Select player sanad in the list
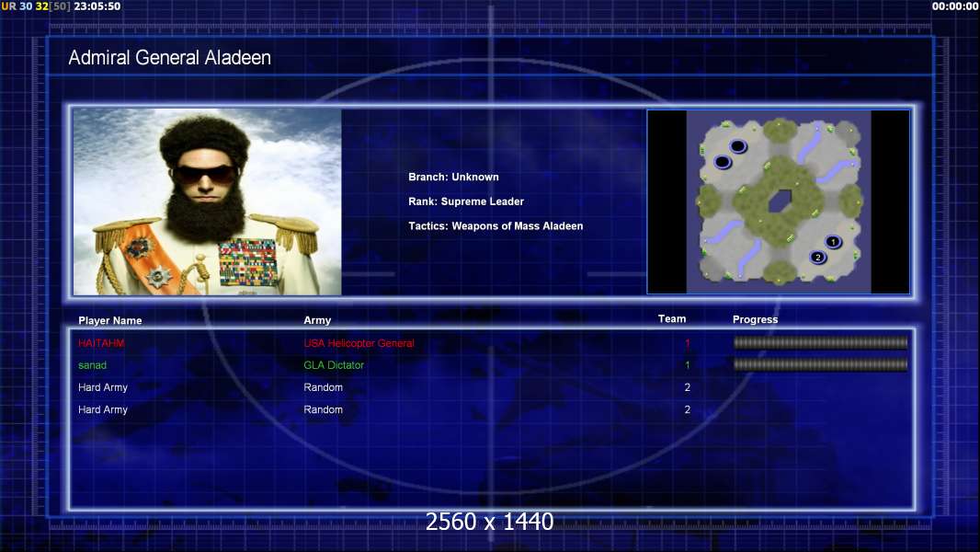Image resolution: width=980 pixels, height=552 pixels. [x=92, y=365]
